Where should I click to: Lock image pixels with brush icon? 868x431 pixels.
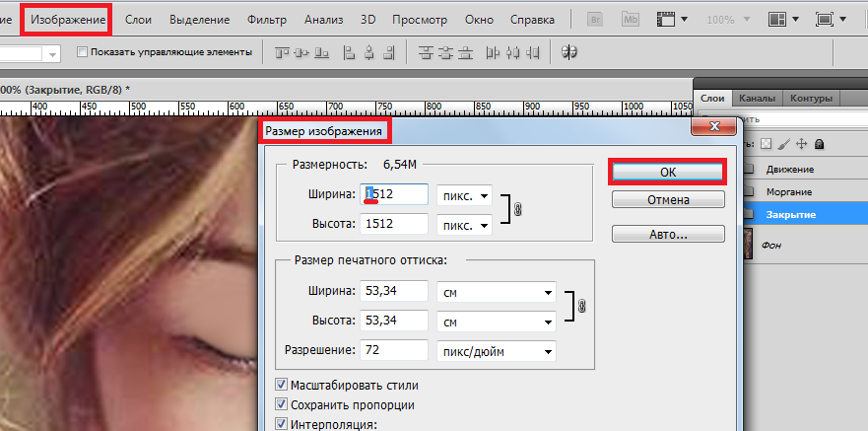[x=783, y=144]
